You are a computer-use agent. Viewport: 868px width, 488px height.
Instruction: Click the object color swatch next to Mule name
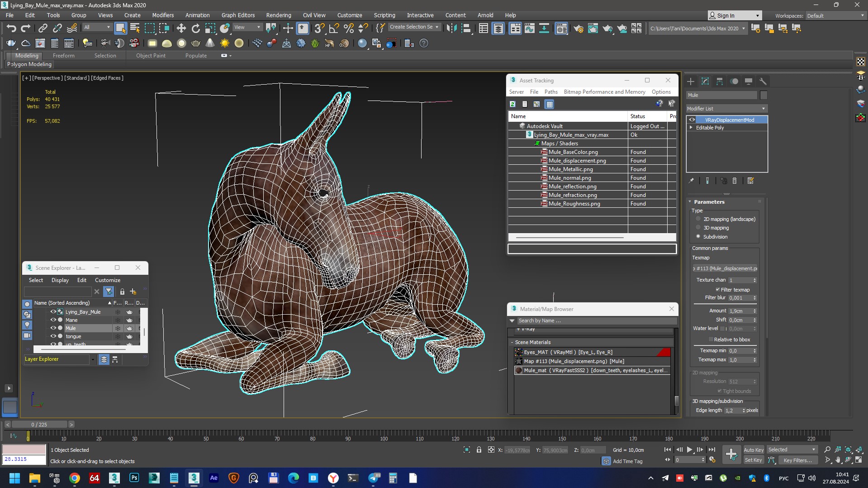pos(764,95)
